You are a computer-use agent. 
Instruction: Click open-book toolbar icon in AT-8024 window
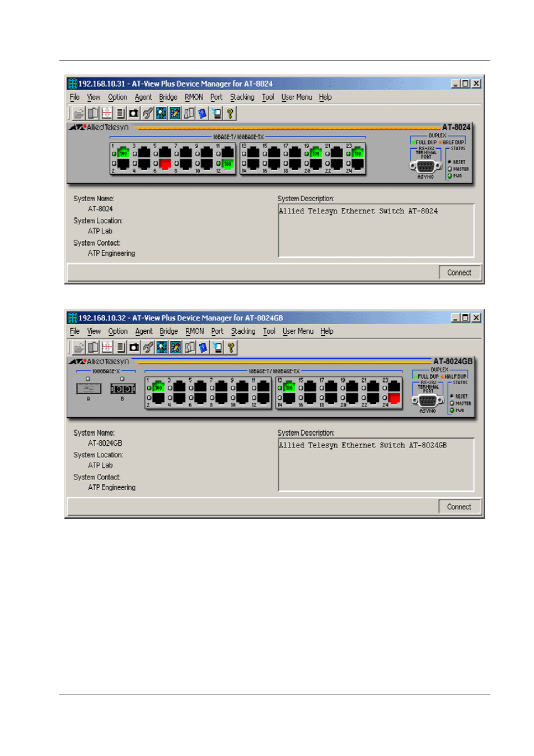[x=92, y=113]
